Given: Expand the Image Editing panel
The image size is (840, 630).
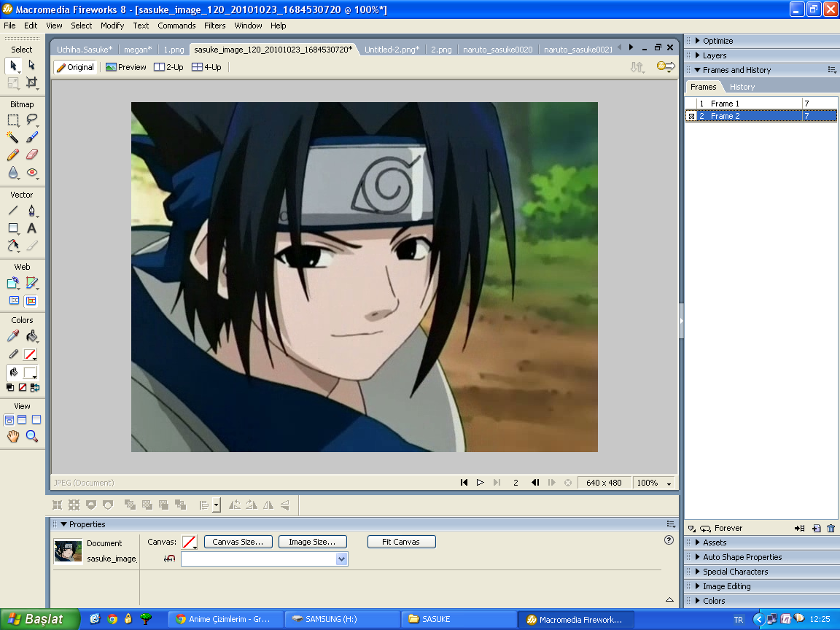Looking at the screenshot, I should (x=698, y=586).
